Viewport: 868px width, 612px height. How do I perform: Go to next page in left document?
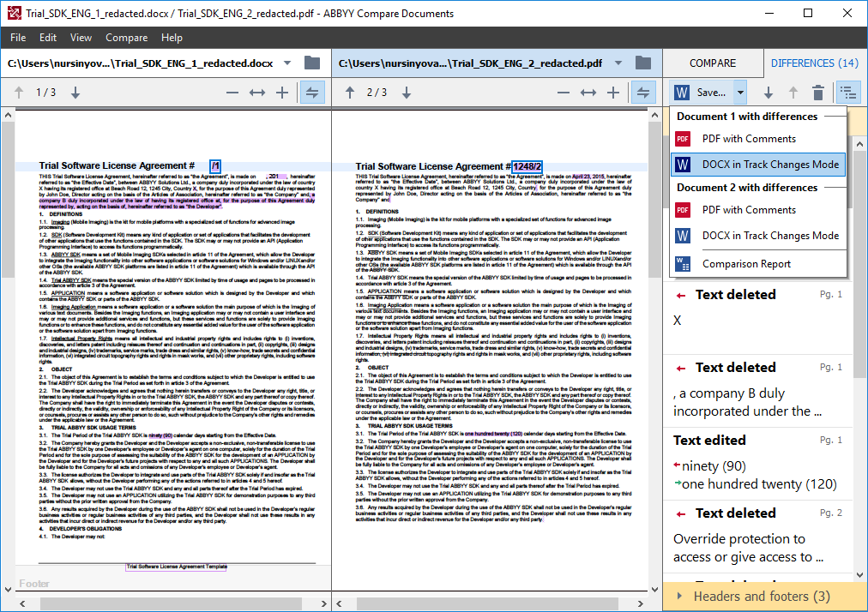[x=75, y=93]
